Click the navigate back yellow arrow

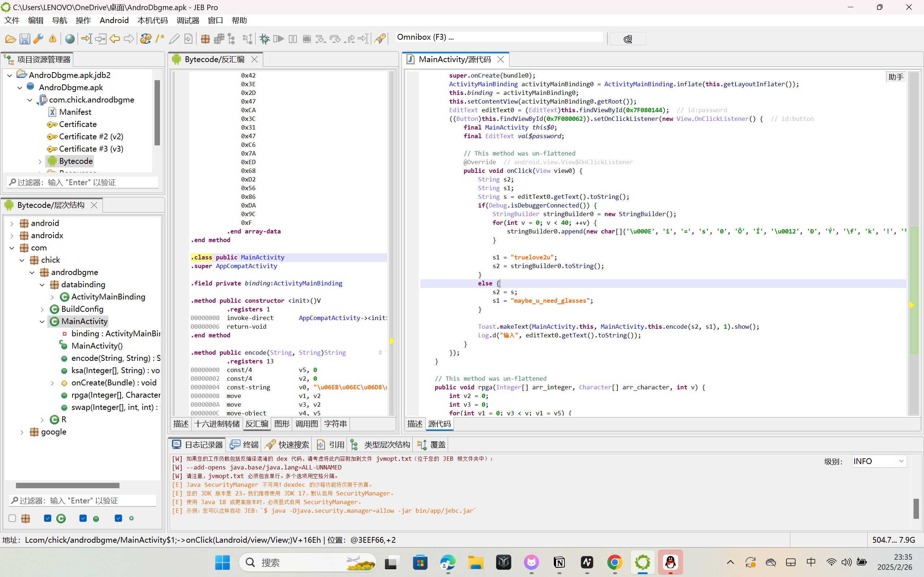click(114, 39)
